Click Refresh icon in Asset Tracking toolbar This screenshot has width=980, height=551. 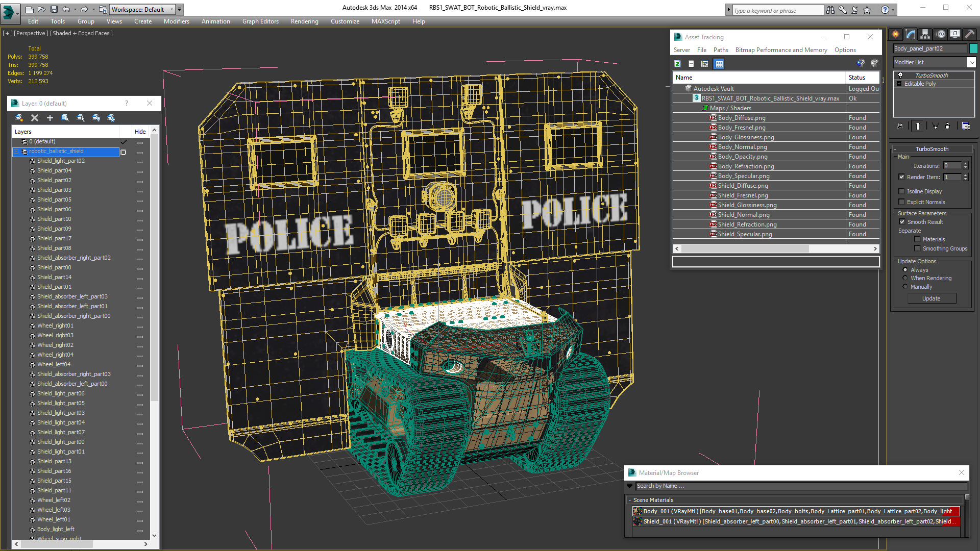[677, 64]
